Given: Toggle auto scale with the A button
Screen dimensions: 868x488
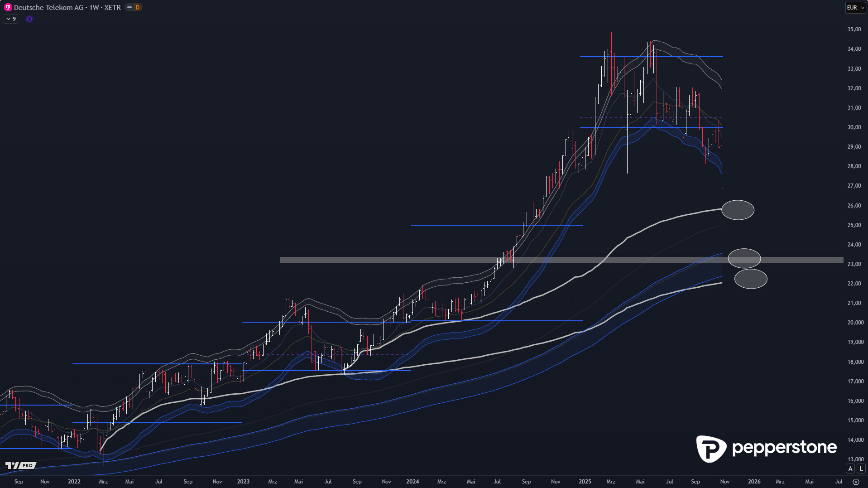Looking at the screenshot, I should pyautogui.click(x=850, y=469).
